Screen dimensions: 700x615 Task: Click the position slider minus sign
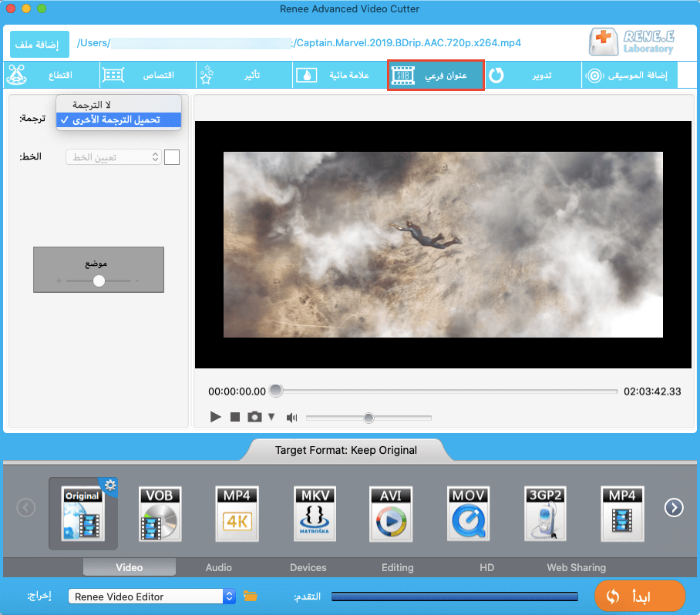point(137,281)
